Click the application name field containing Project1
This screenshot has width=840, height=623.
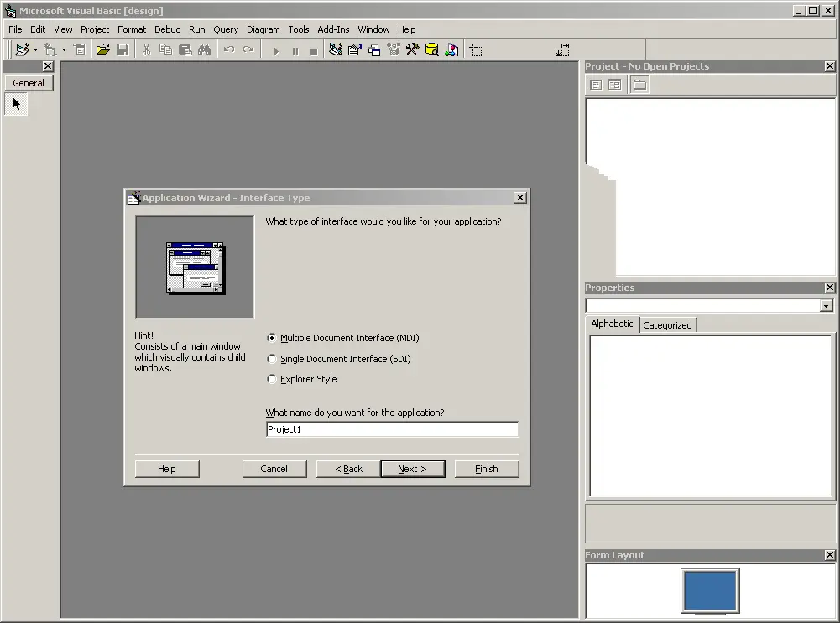coord(392,429)
